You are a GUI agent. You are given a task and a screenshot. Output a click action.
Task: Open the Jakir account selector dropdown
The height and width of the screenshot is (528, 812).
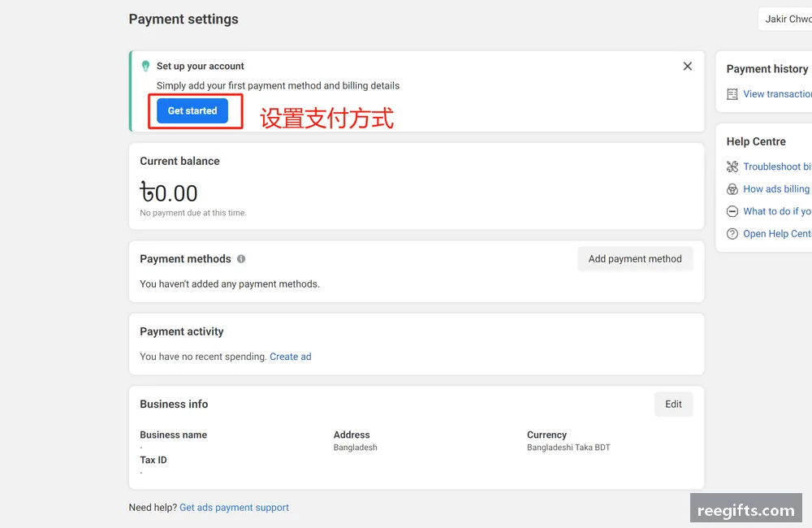785,19
